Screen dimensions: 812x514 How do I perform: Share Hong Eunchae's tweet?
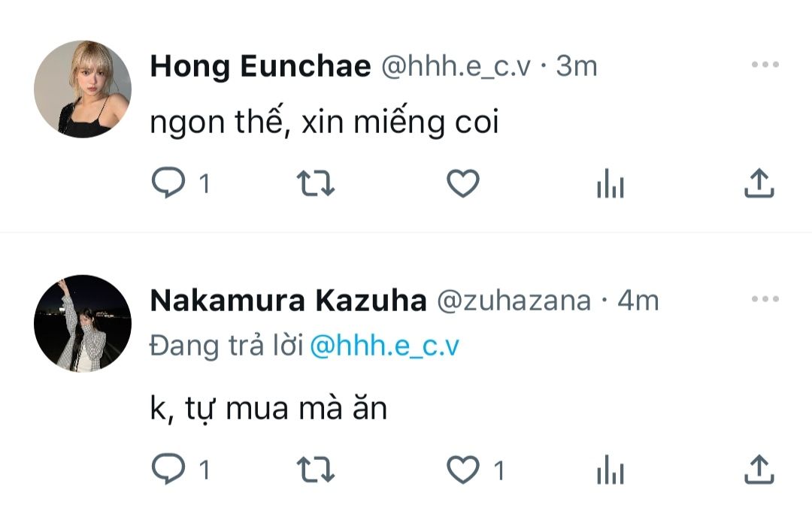click(759, 183)
